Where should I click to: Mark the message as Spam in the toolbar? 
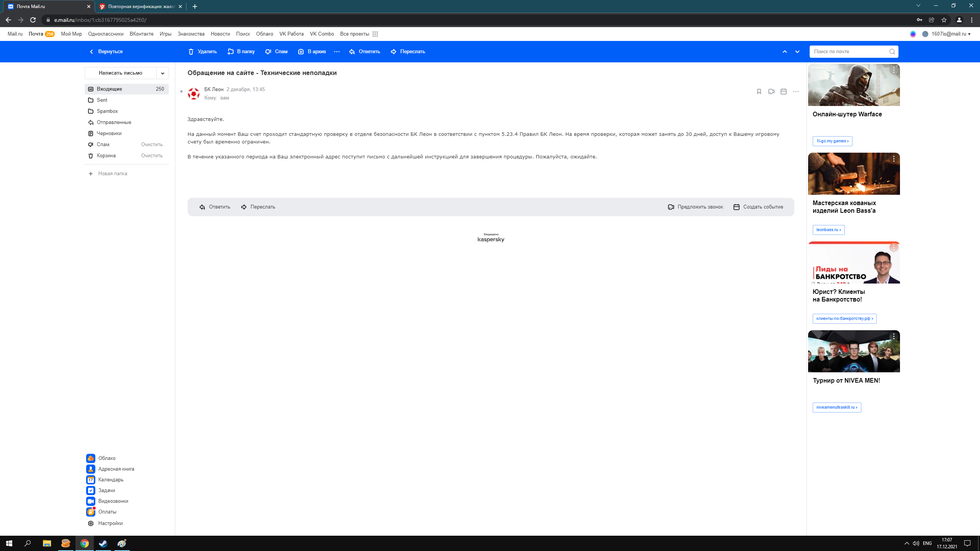(x=276, y=52)
